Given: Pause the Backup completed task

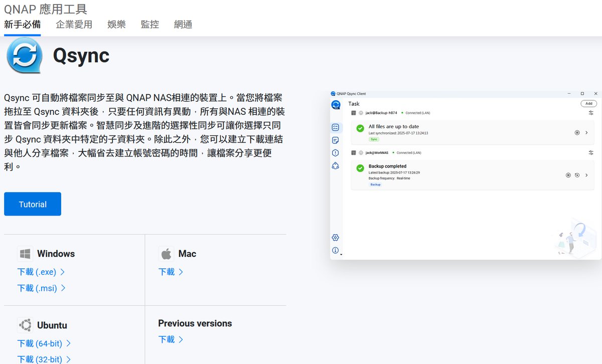Looking at the screenshot, I should point(568,175).
